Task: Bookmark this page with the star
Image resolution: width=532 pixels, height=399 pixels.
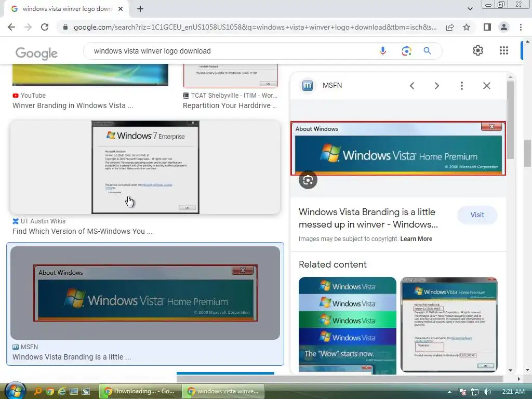Action: [x=467, y=27]
